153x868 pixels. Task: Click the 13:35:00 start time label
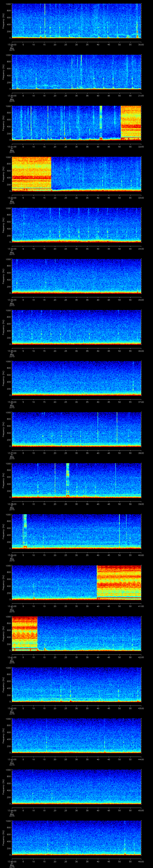coord(12,351)
